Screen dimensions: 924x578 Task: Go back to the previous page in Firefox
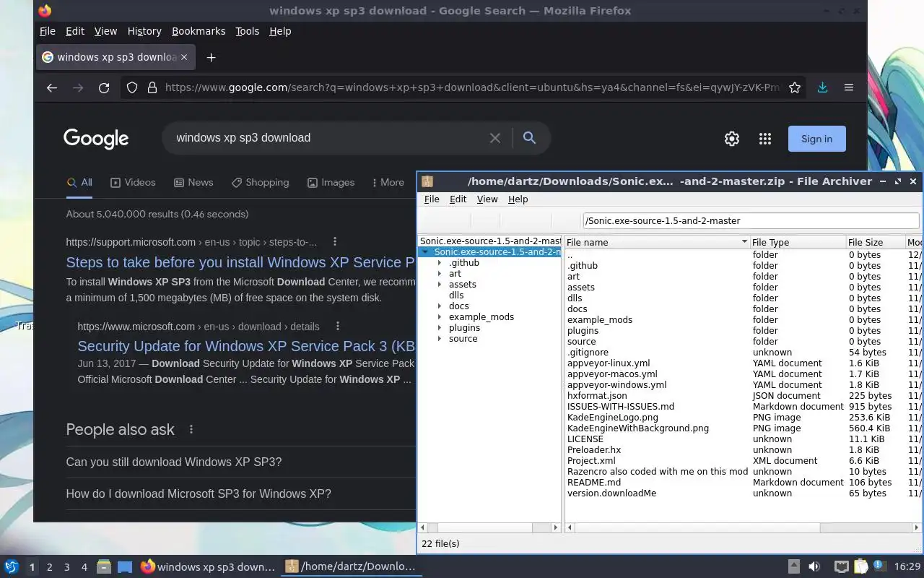[51, 87]
